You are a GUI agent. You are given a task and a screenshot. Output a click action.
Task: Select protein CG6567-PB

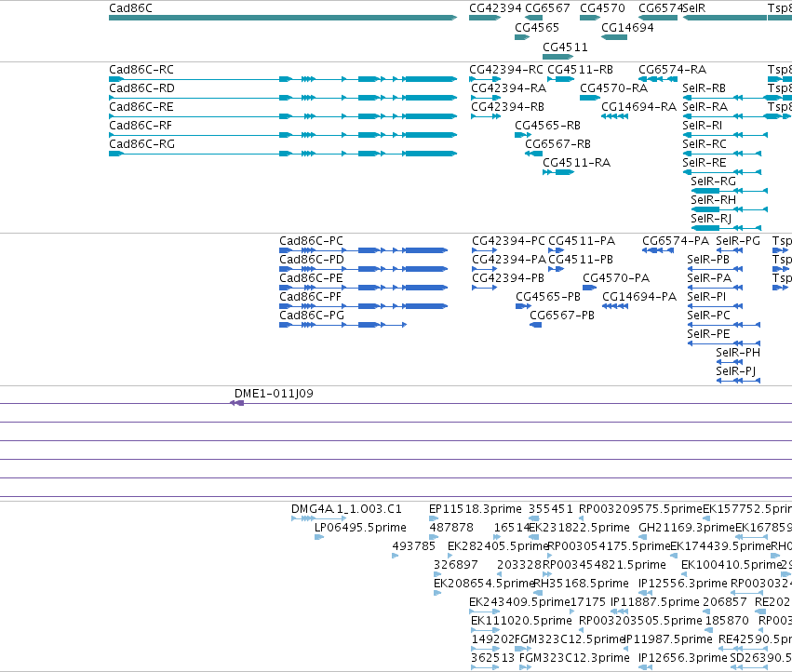tap(535, 325)
